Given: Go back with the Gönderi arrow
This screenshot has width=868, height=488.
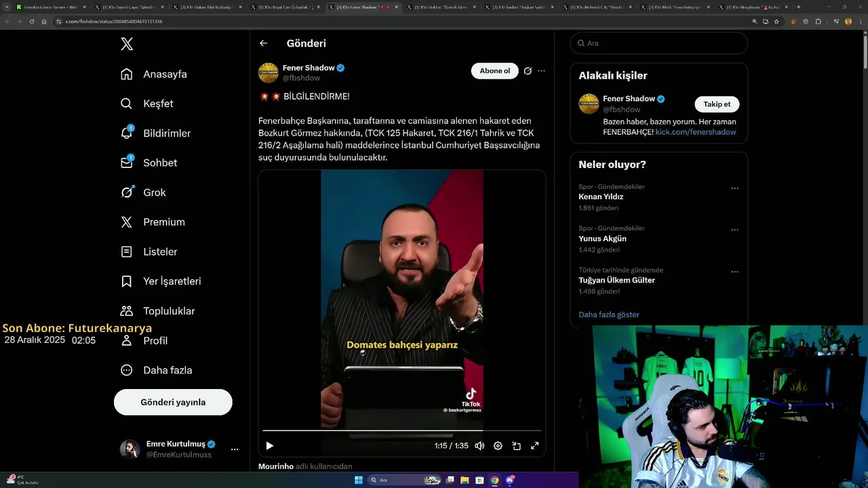Looking at the screenshot, I should point(263,43).
